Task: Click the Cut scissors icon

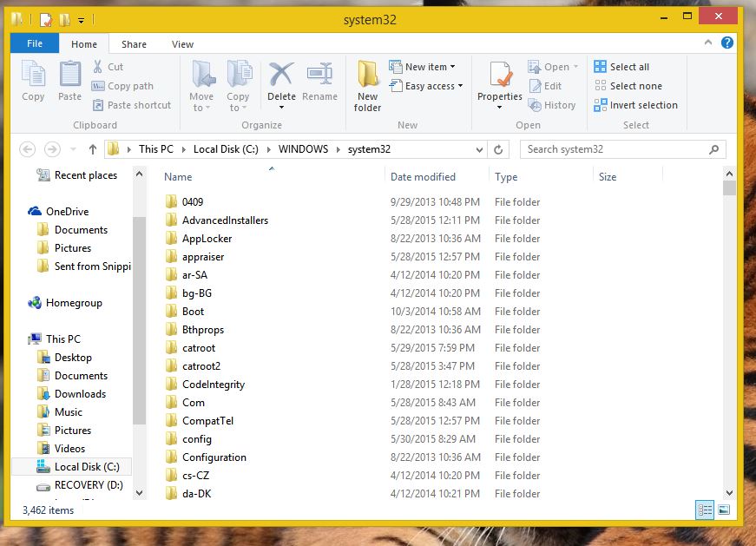Action: 98,67
